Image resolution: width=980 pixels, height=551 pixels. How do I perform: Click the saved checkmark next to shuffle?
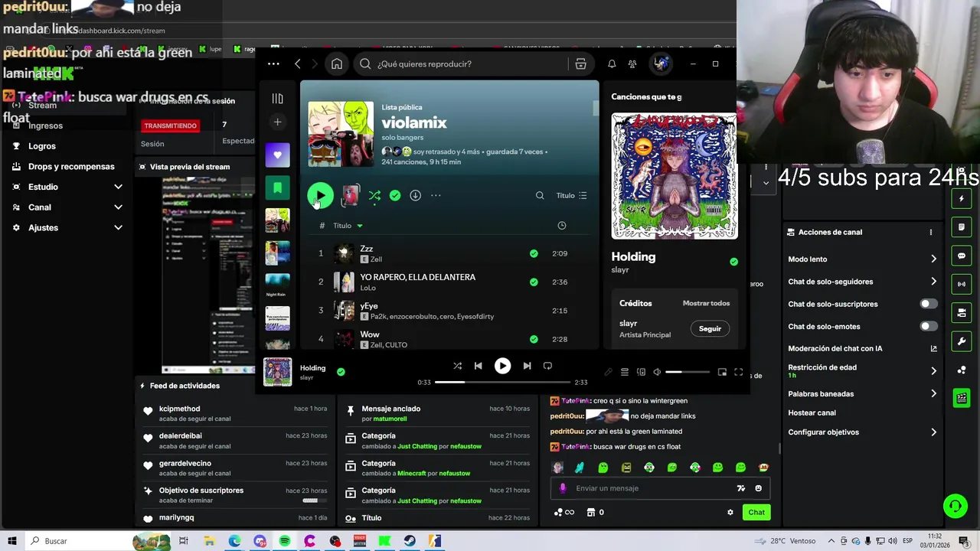point(395,196)
